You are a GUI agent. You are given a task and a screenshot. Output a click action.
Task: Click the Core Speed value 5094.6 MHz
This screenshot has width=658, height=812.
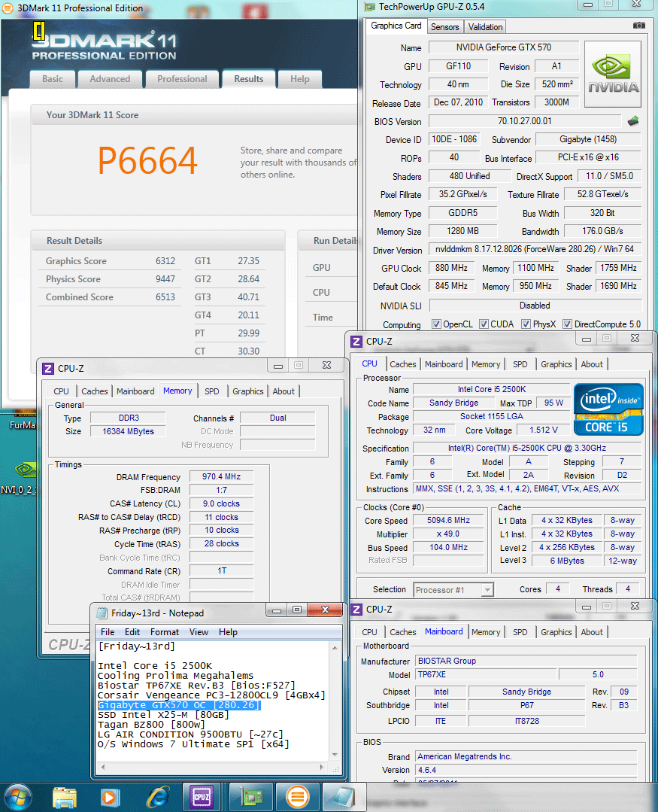pyautogui.click(x=448, y=521)
